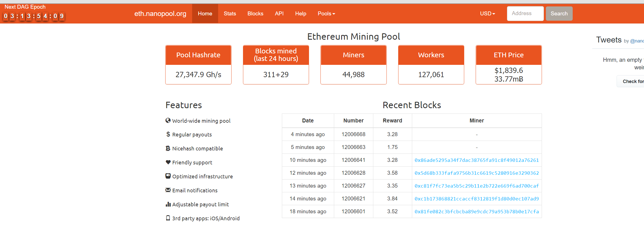The width and height of the screenshot is (644, 232).
Task: Open miner address link starting 0x81fe082
Action: pos(476,212)
